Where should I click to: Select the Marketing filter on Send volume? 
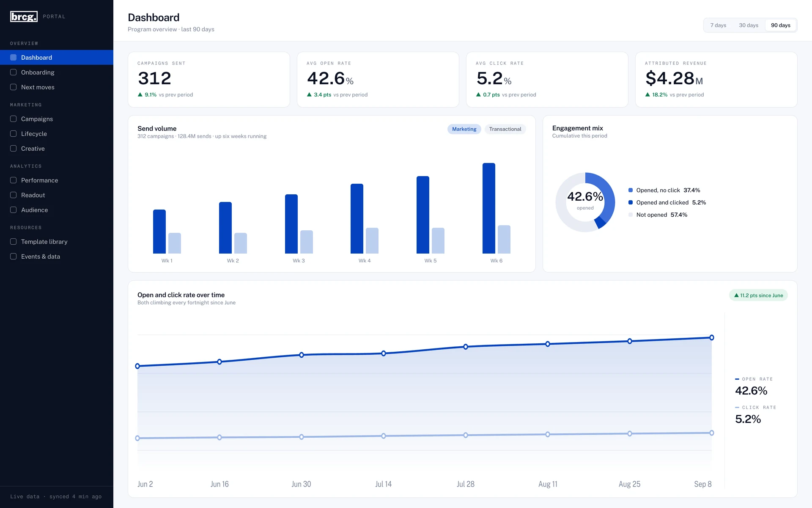(464, 129)
